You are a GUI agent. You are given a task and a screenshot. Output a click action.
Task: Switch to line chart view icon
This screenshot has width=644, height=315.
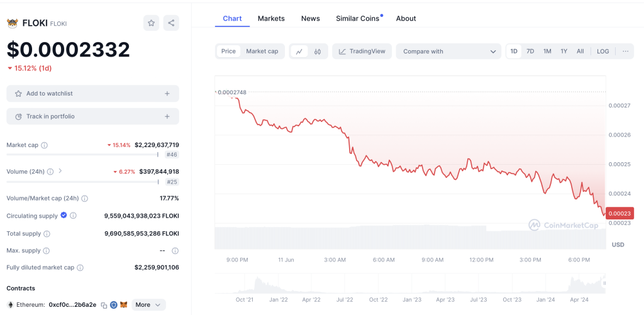pos(299,52)
